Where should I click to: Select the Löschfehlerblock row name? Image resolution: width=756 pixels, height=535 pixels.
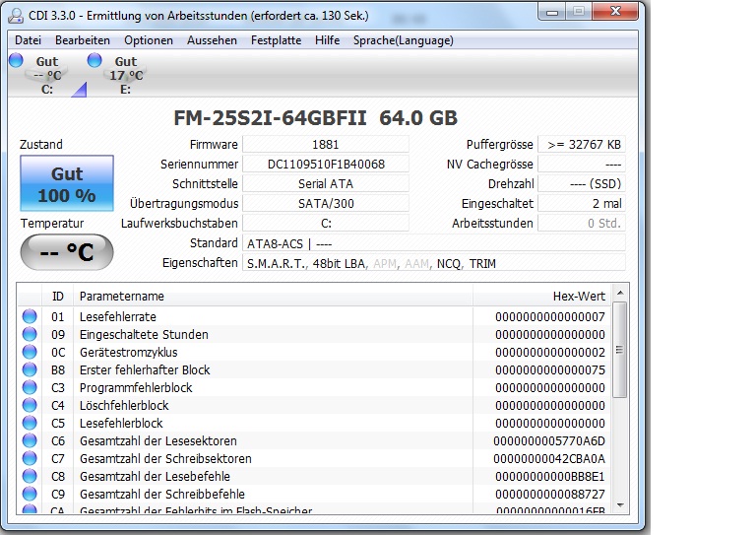(124, 406)
